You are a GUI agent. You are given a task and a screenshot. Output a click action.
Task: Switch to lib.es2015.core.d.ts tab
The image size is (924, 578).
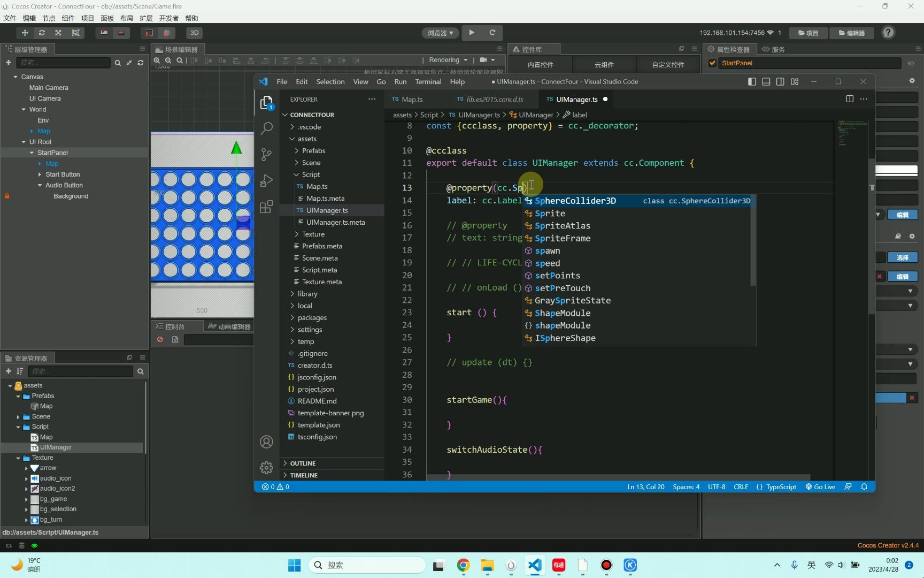(495, 99)
